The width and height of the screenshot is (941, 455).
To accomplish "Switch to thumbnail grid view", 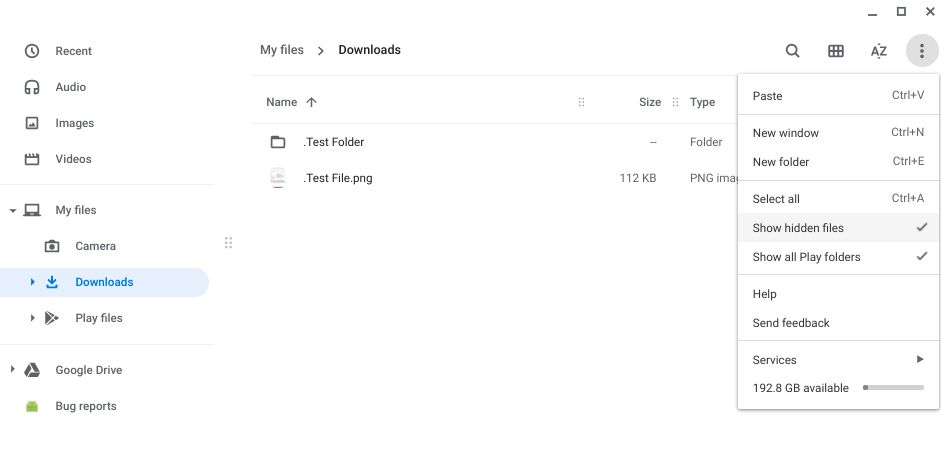I will (x=836, y=51).
